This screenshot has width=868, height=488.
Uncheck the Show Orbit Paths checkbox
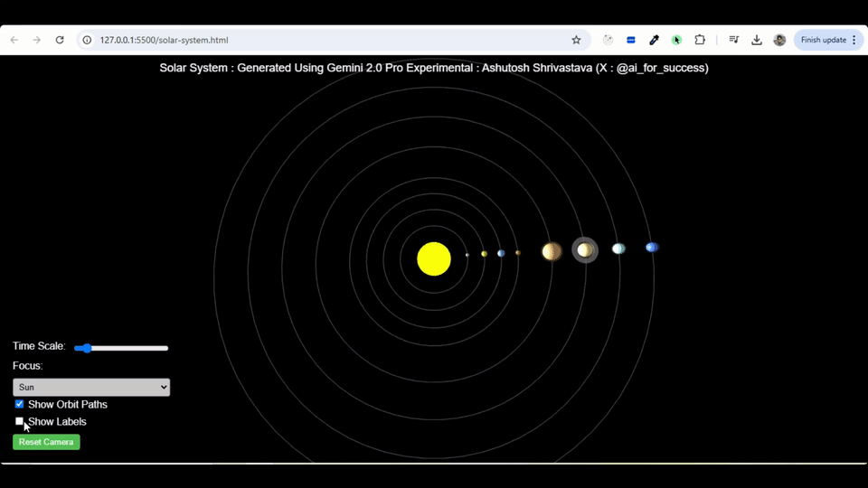point(19,404)
